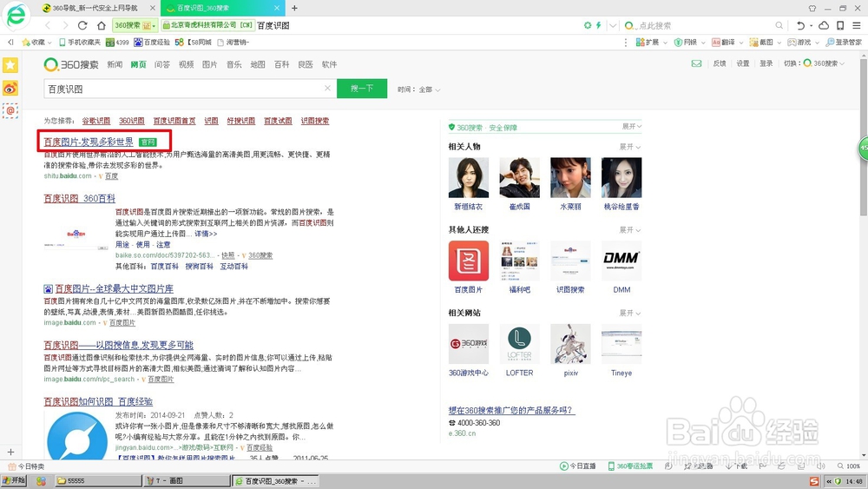Open the 百度图片-发现多彩世界 result link
The image size is (868, 489).
tap(89, 142)
